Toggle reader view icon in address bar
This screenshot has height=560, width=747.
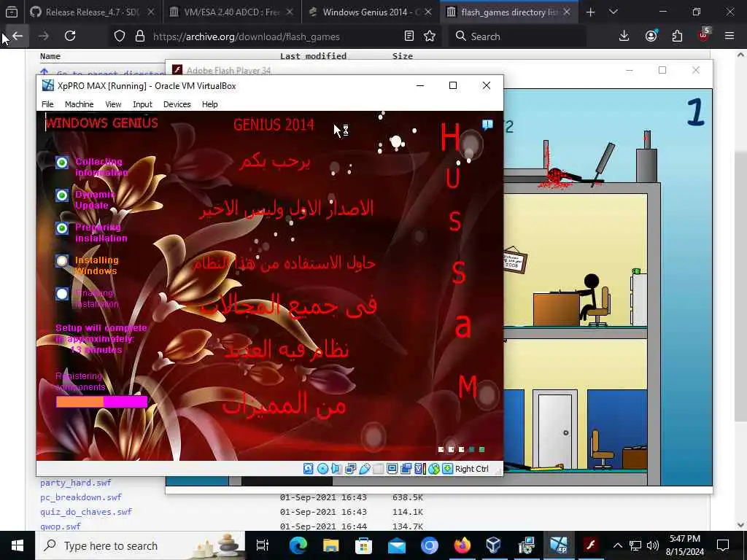click(x=409, y=36)
